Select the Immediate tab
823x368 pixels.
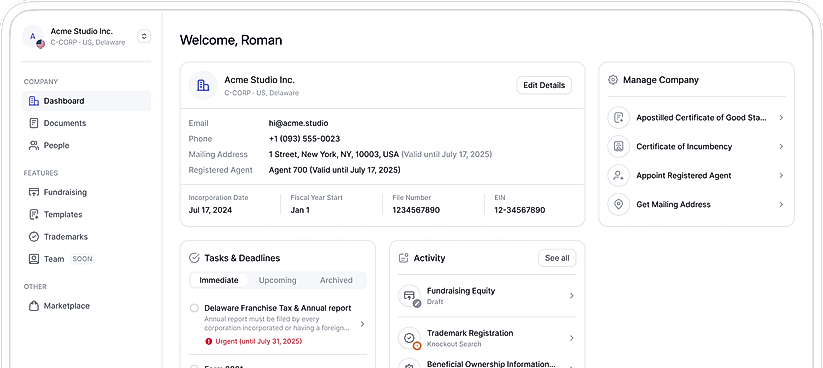click(219, 280)
